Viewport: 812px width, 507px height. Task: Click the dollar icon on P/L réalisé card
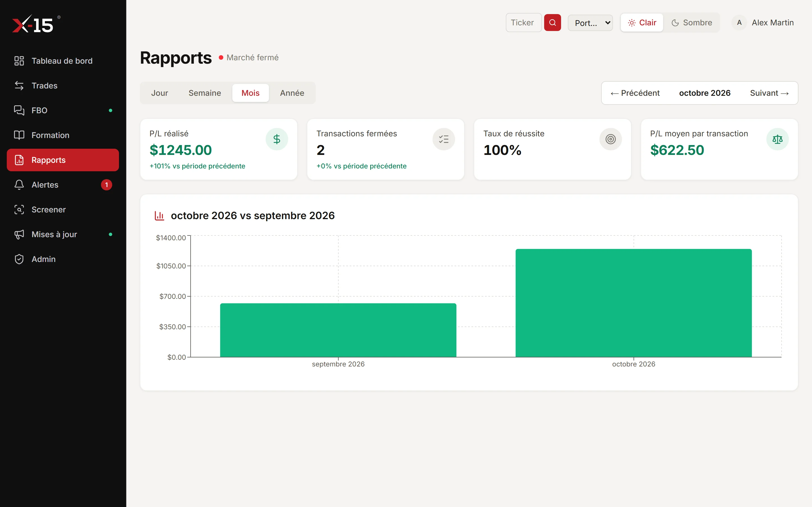277,139
